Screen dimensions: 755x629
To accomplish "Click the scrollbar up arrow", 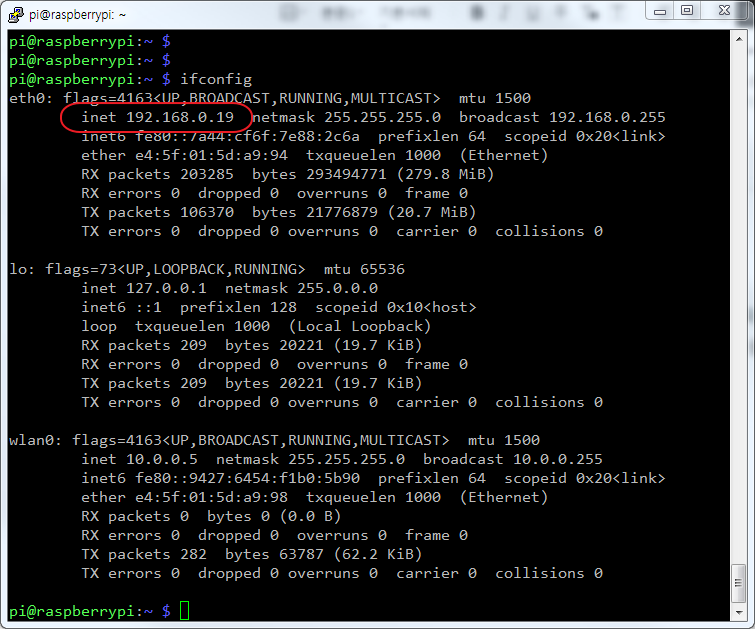I will click(739, 39).
